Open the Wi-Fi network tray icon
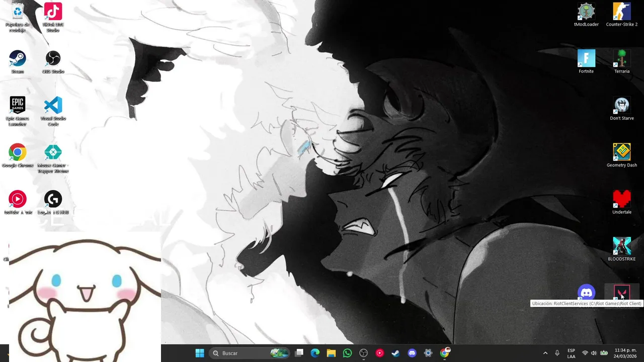The height and width of the screenshot is (362, 644). pos(585,353)
